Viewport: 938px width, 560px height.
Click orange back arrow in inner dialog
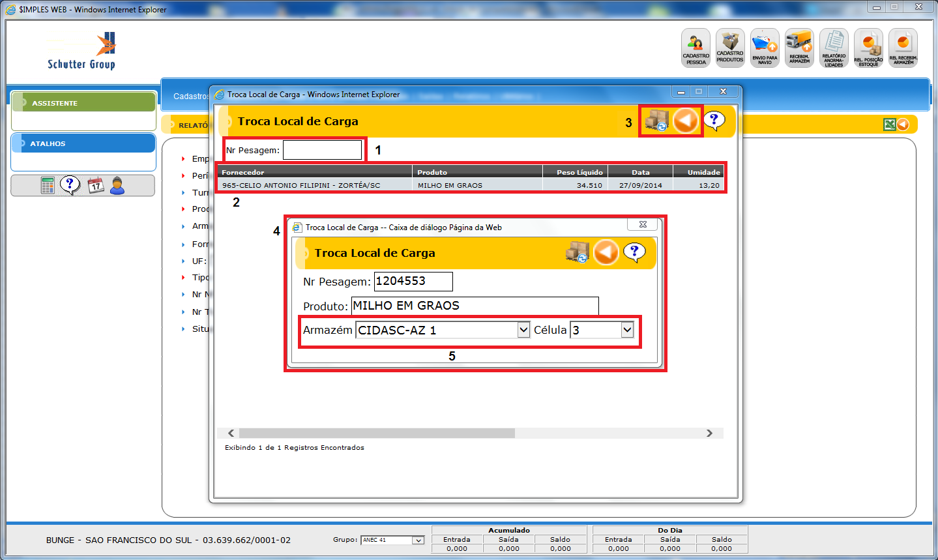[606, 252]
